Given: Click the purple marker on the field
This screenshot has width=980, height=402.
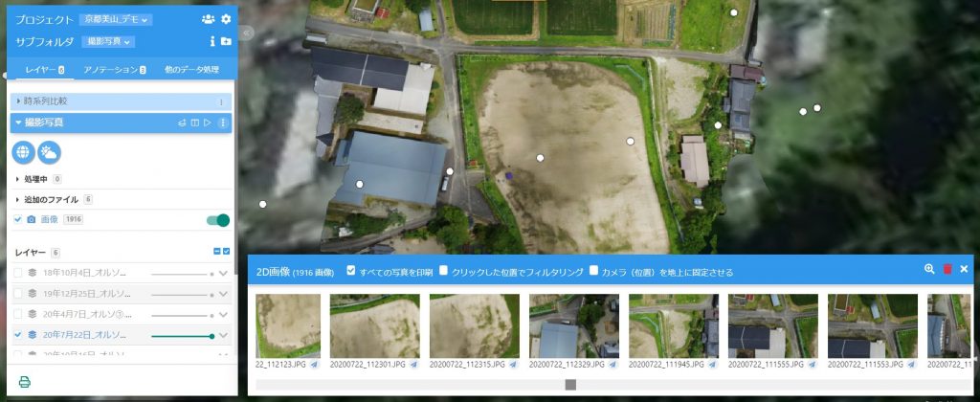Looking at the screenshot, I should click(509, 176).
